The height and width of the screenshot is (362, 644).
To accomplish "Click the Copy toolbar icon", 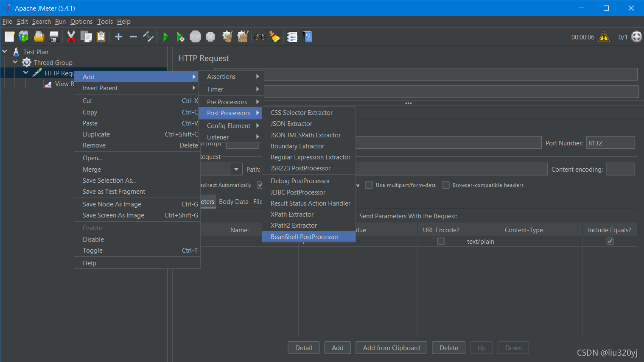I will (86, 37).
